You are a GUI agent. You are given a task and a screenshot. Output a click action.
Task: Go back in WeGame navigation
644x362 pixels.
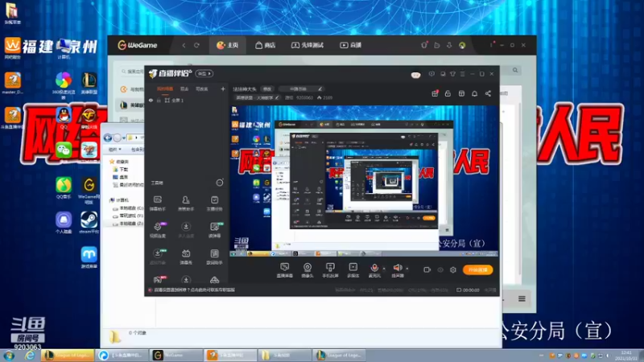coord(184,45)
